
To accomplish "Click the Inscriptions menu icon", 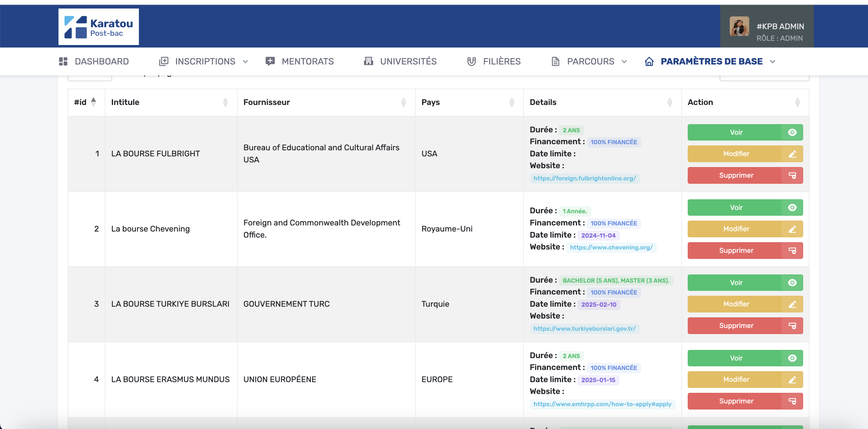I will pyautogui.click(x=164, y=61).
